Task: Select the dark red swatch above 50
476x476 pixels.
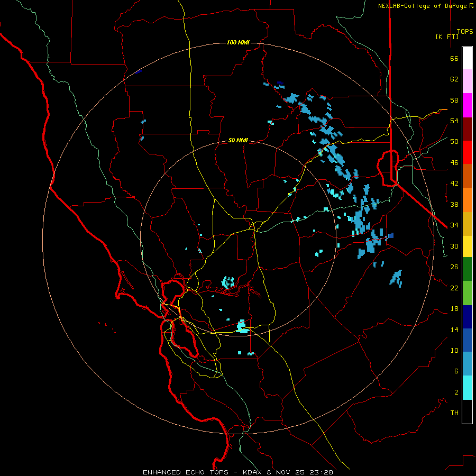Action: [x=467, y=129]
